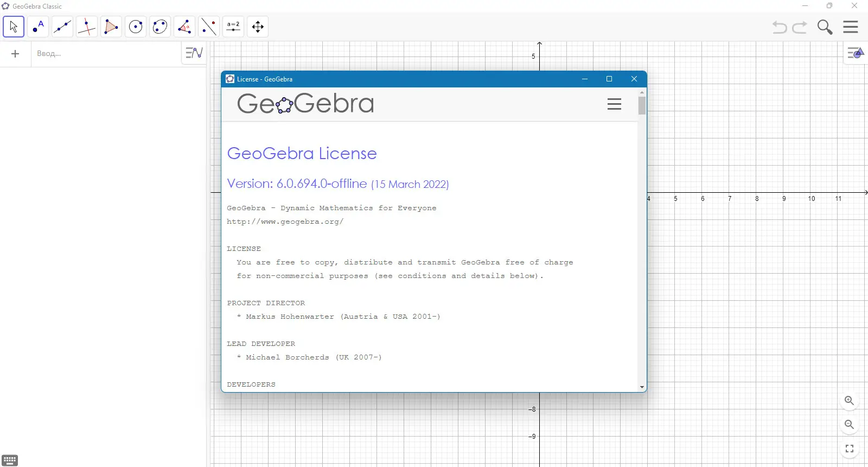Zoom out on the graphics view

point(850,425)
